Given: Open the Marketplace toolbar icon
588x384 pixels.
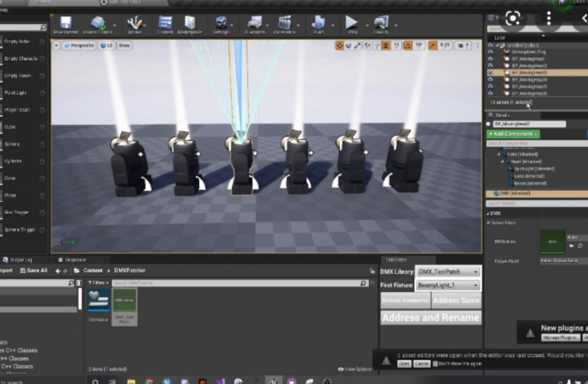Looking at the screenshot, I should [x=190, y=25].
